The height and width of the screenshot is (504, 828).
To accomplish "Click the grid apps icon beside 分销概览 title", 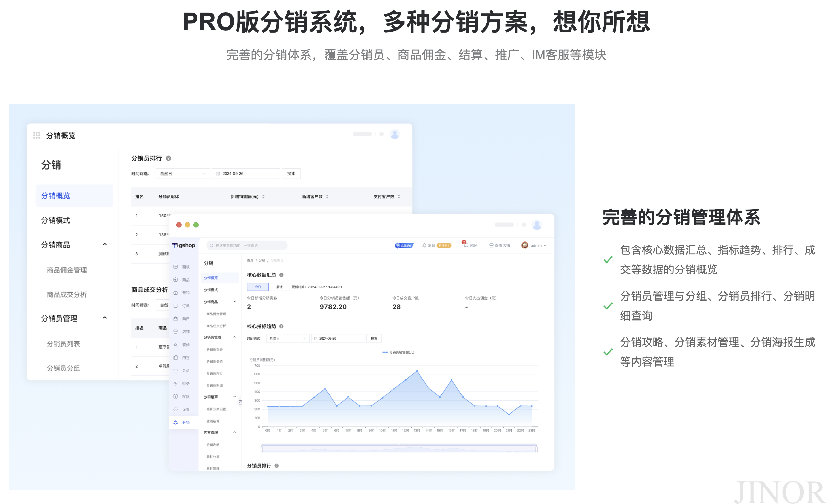I will 37,135.
